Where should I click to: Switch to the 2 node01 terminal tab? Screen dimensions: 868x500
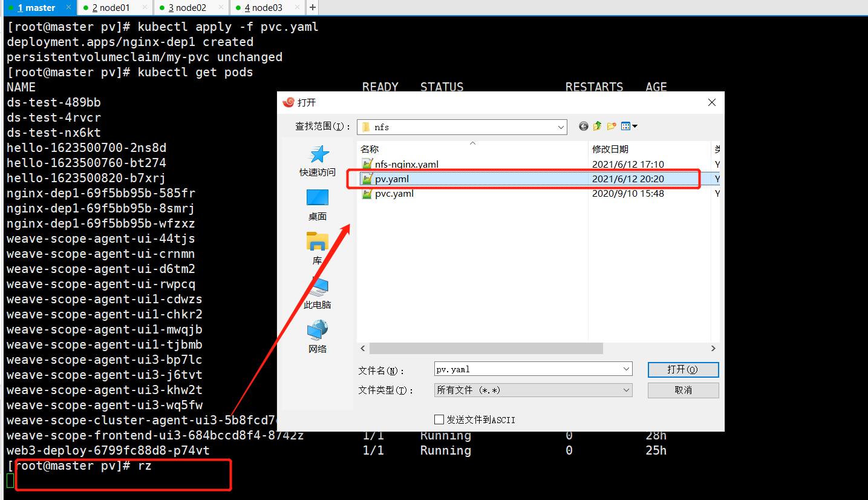coord(115,8)
